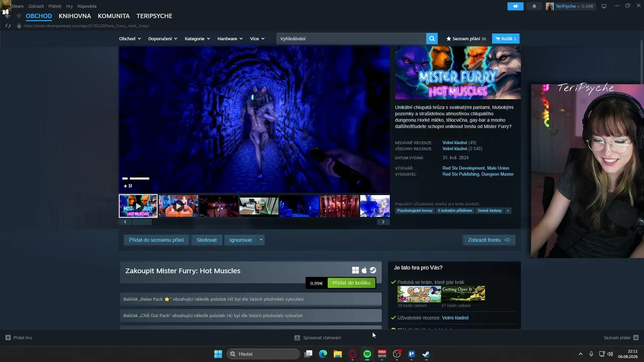644x362 pixels.
Task: Click Zobrazit frontu button
Action: click(x=489, y=240)
